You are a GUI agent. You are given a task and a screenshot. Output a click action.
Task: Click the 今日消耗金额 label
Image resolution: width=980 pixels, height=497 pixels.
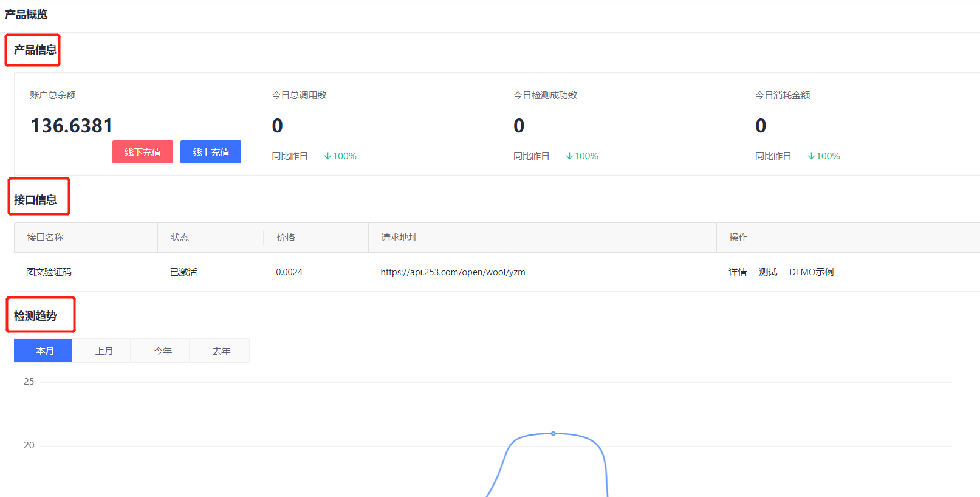point(783,95)
